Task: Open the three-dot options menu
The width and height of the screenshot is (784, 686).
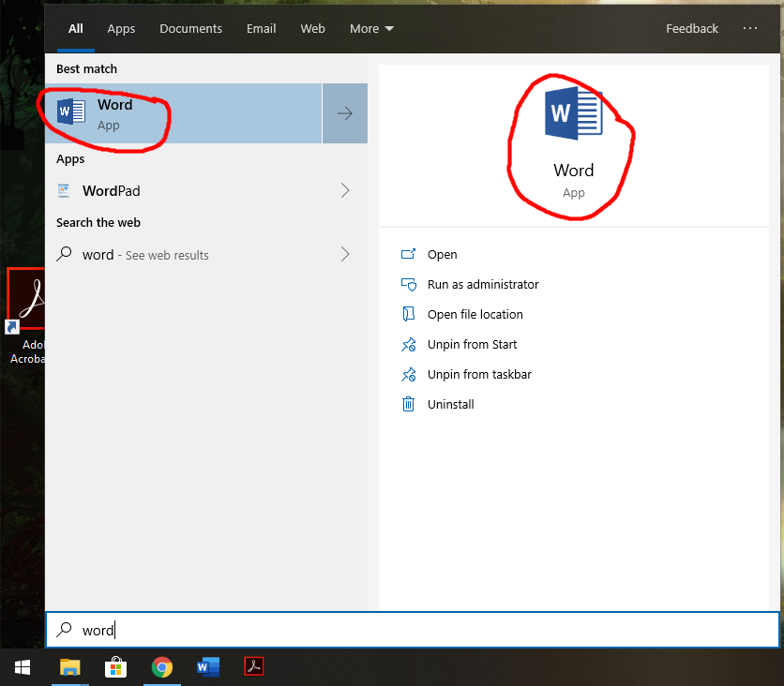Action: click(750, 28)
